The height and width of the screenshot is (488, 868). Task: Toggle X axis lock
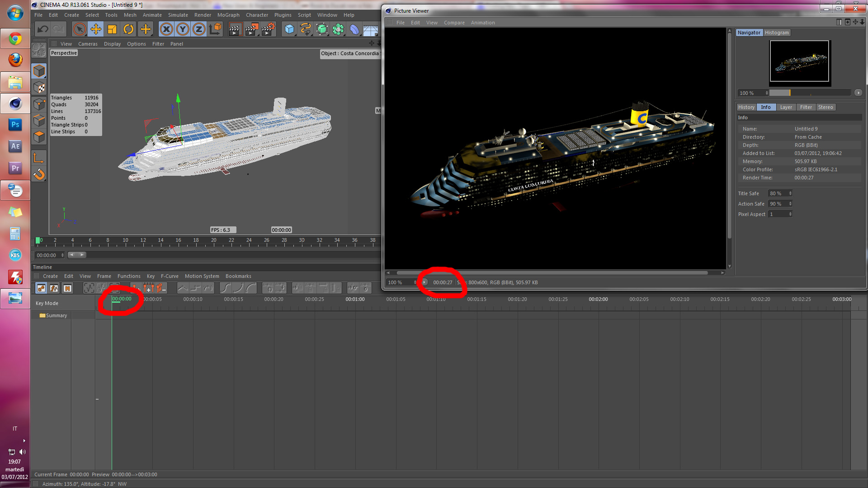pos(166,29)
